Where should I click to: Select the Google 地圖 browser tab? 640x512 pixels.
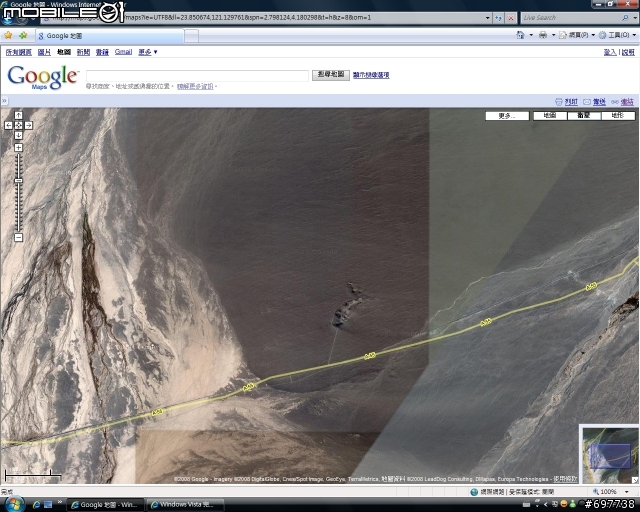click(109, 36)
